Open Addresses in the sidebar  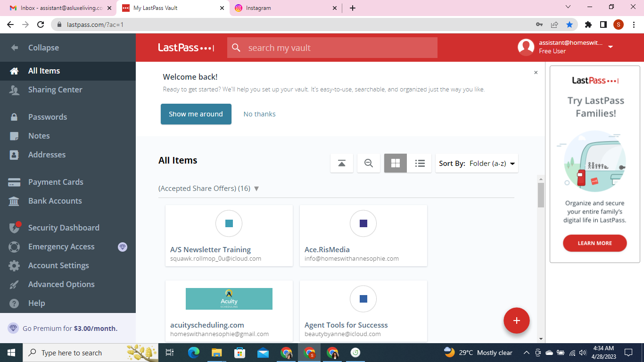pos(68,155)
